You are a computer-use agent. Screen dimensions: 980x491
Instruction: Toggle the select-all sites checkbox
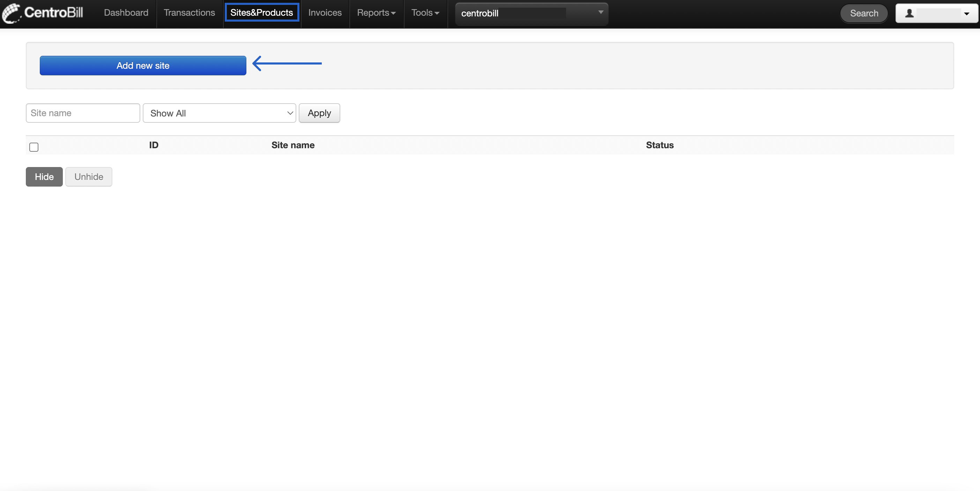pyautogui.click(x=34, y=147)
